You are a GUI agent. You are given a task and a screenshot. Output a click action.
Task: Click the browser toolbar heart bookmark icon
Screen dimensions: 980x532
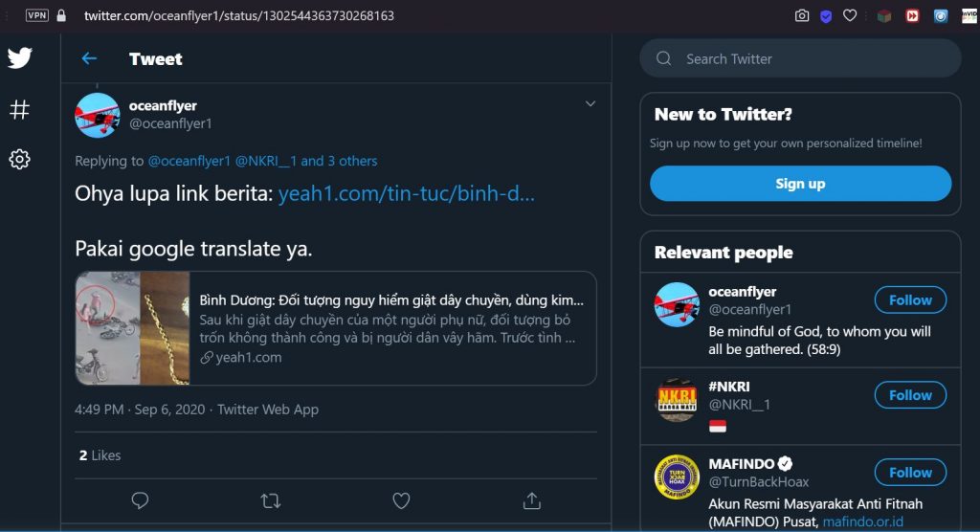click(x=850, y=15)
